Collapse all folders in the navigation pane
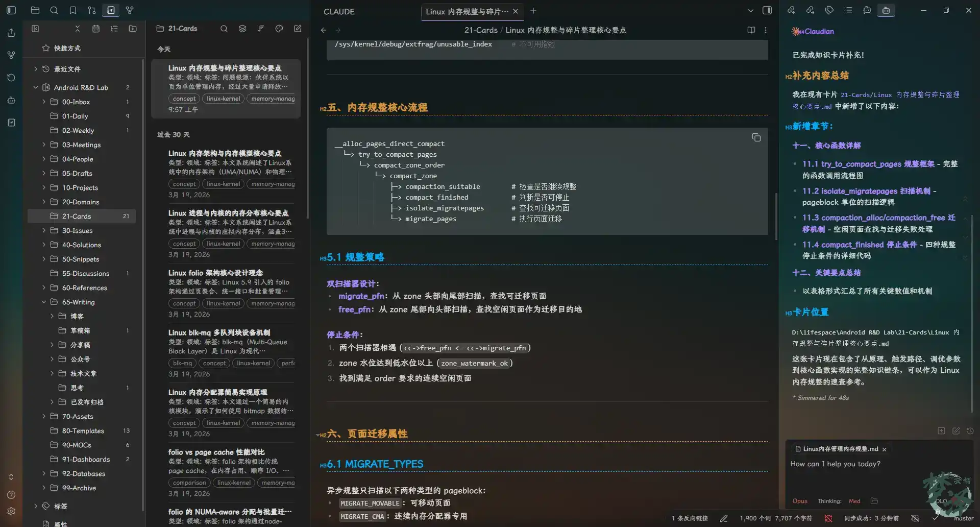This screenshot has height=527, width=980. (x=78, y=29)
